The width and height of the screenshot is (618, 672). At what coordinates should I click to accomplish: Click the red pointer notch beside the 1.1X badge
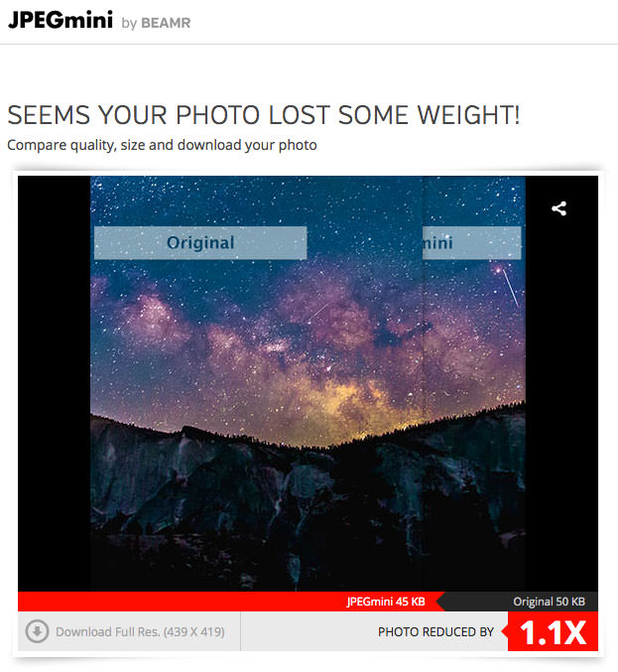505,631
